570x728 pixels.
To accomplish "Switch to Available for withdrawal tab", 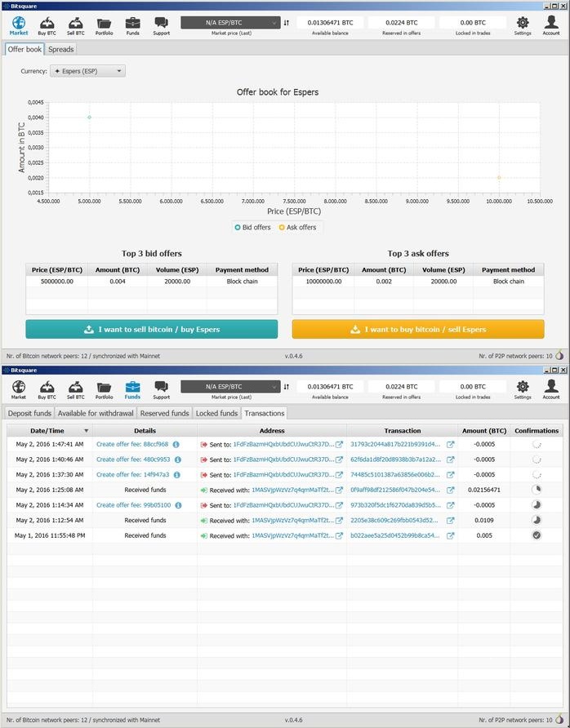I will [96, 413].
